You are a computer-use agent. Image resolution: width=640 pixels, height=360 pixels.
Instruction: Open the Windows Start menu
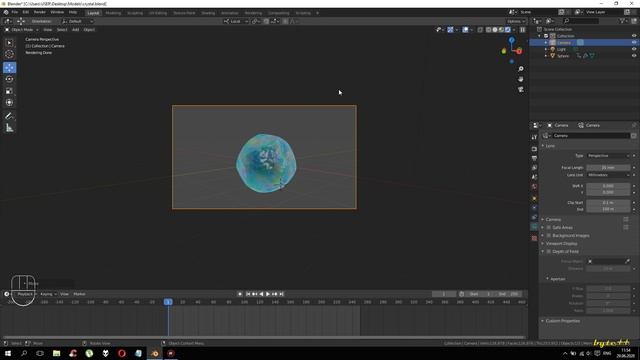(x=8, y=353)
